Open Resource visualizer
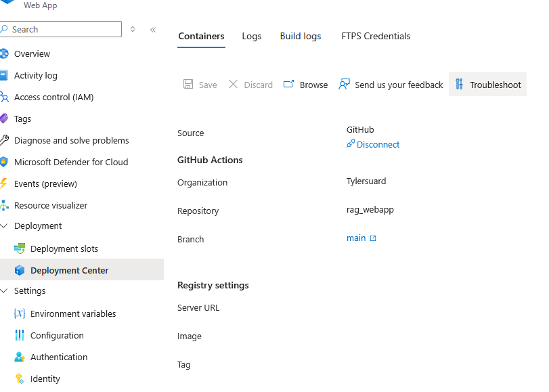549x392 pixels. pyautogui.click(x=51, y=205)
